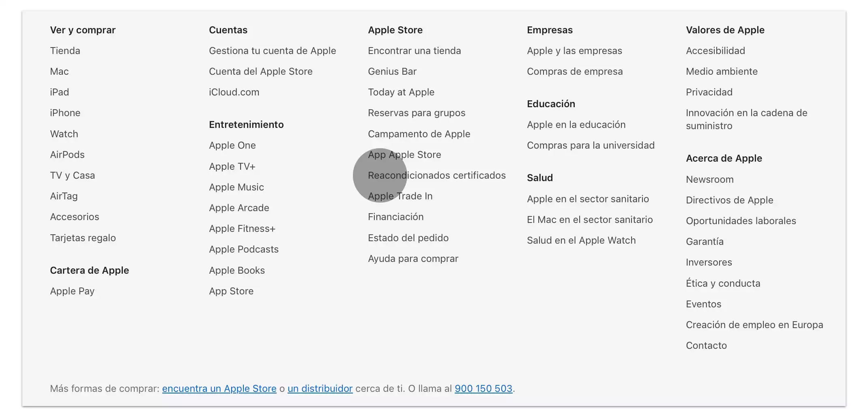The width and height of the screenshot is (868, 417).
Task: Select Campamento de Apple link
Action: [419, 134]
